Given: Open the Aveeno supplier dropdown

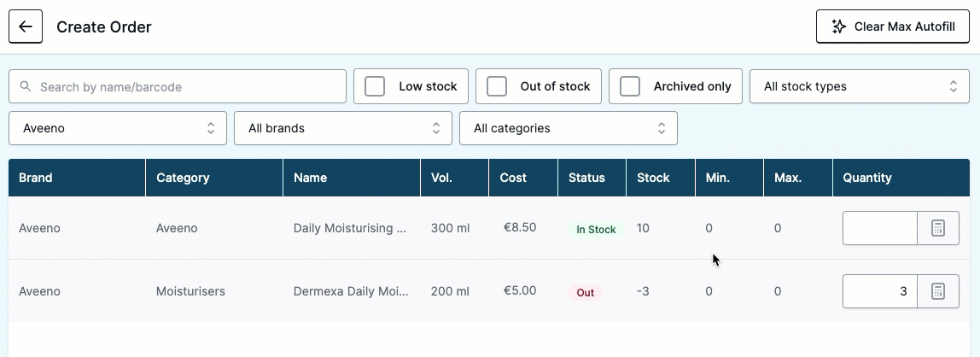Looking at the screenshot, I should point(118,128).
